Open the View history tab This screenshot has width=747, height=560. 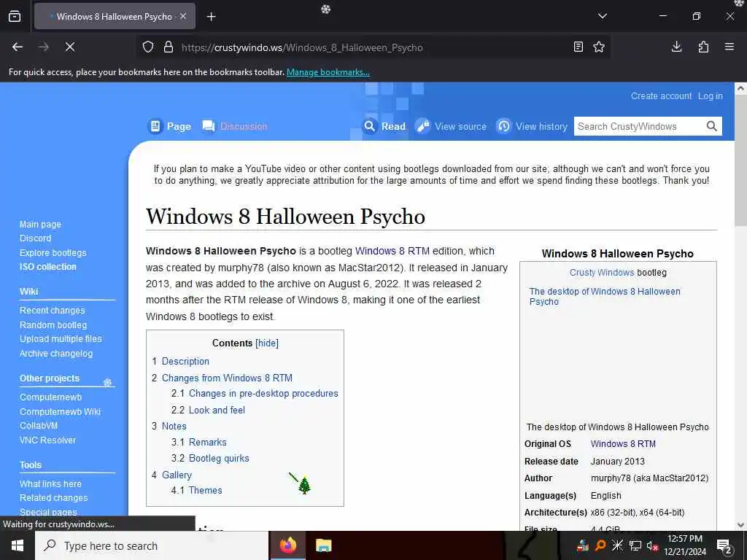click(x=532, y=126)
